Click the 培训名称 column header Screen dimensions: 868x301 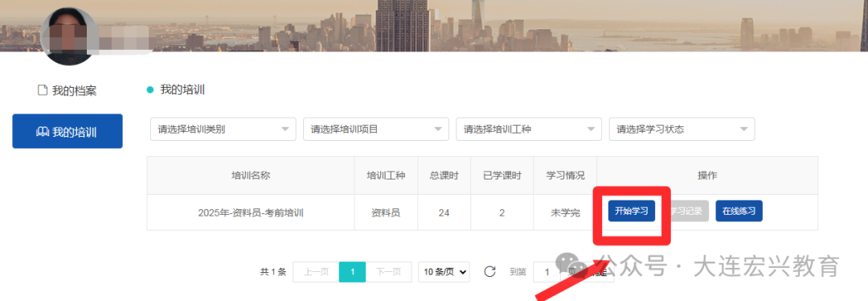[251, 175]
